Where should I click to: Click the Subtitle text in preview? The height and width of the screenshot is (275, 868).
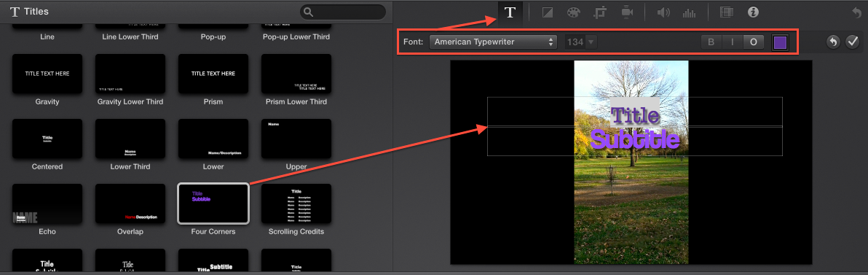634,140
